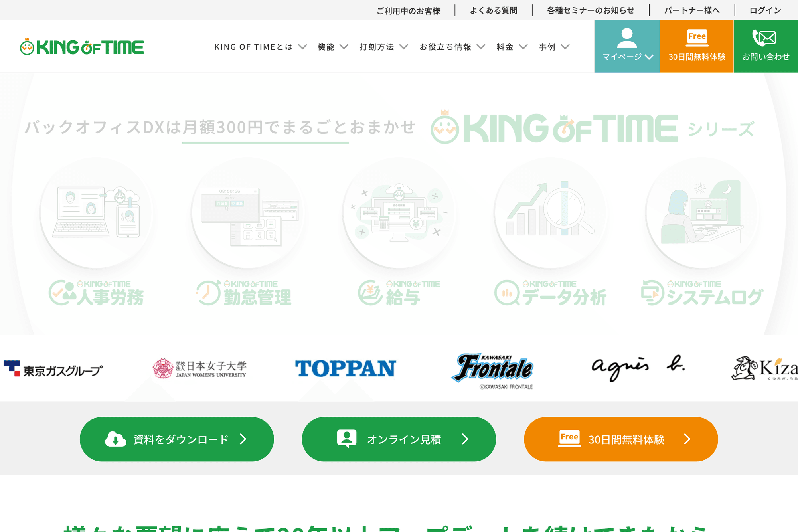Click the データ分析 product logo

[x=550, y=293]
